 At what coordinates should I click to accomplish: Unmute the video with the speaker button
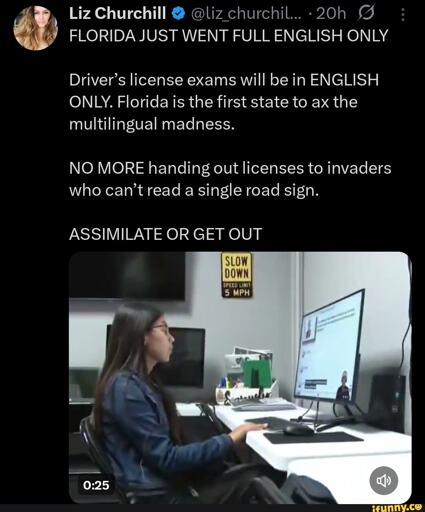pyautogui.click(x=384, y=481)
